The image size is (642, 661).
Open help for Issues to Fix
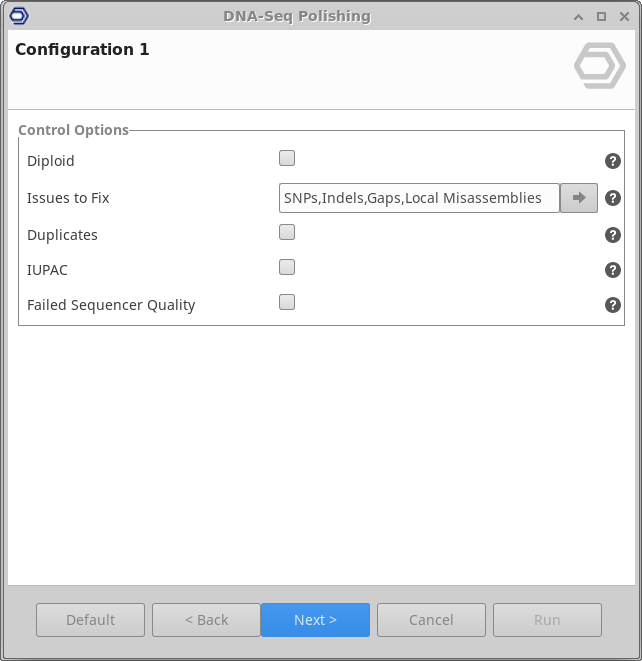(613, 198)
